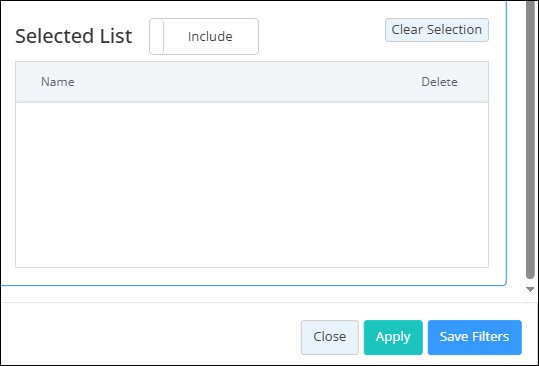Screen dimensions: 539x366
Task: Click the vertical scrollbar thumb
Action: [x=530, y=139]
